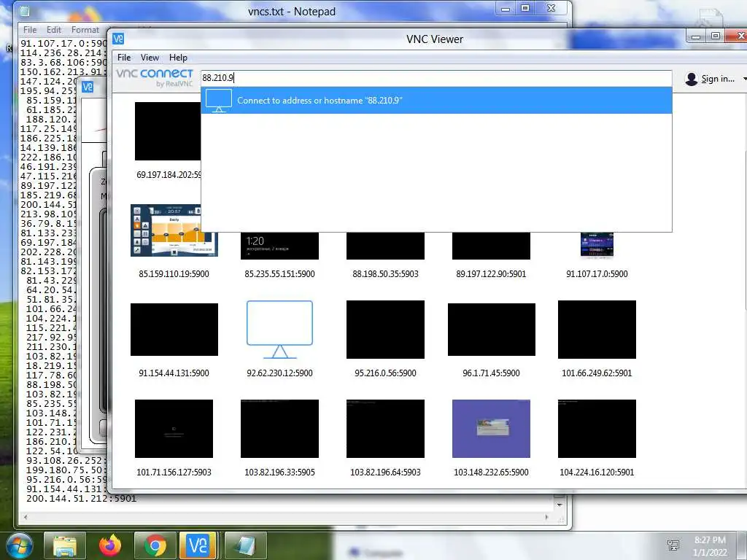Minimize the VNC Viewer window
The width and height of the screenshot is (747, 560).
pos(696,36)
